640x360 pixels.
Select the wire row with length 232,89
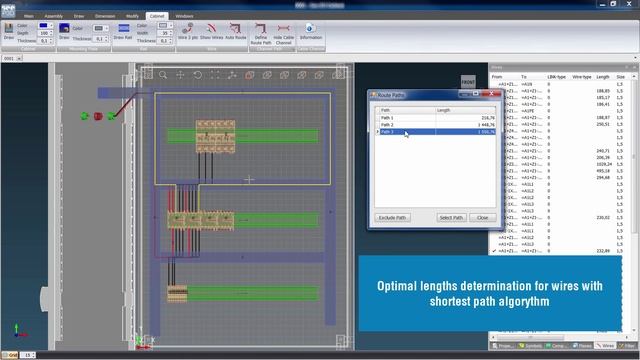(x=560, y=251)
